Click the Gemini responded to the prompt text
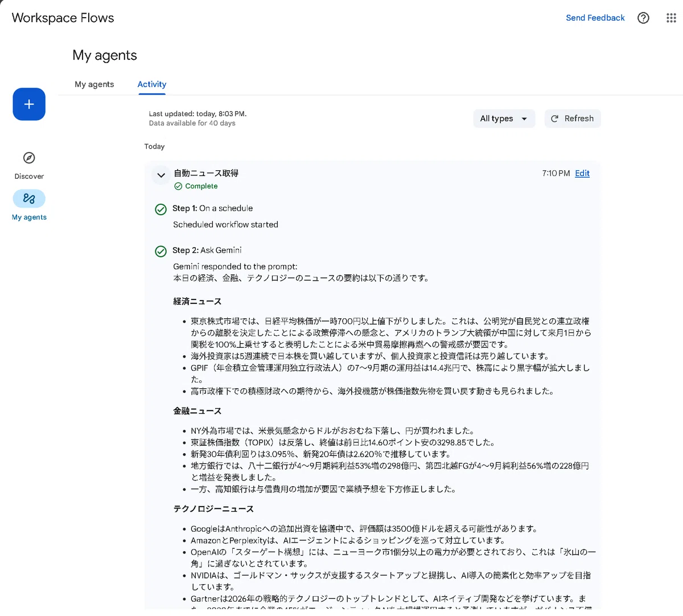Image resolution: width=683 pixels, height=616 pixels. 235,266
